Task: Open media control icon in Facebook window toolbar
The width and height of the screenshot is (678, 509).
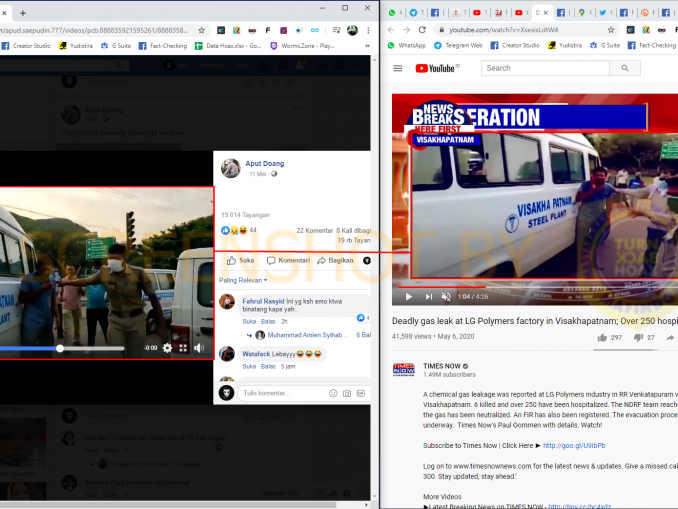Action: [336, 30]
